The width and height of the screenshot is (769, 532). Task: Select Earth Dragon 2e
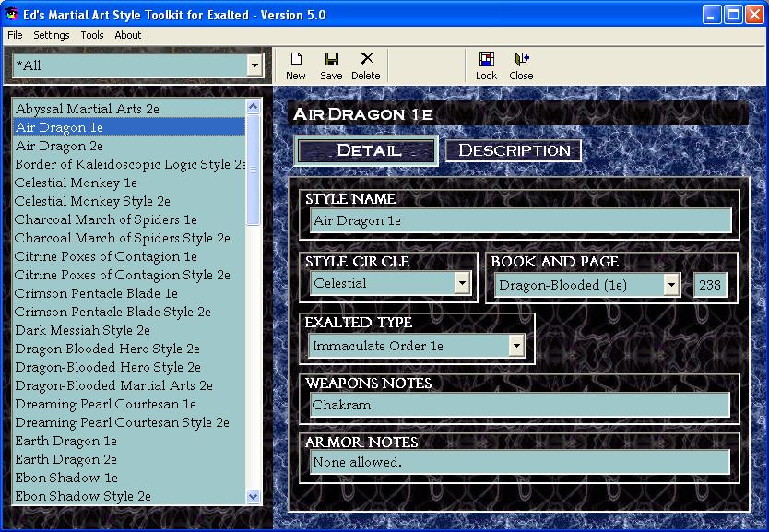tap(129, 459)
